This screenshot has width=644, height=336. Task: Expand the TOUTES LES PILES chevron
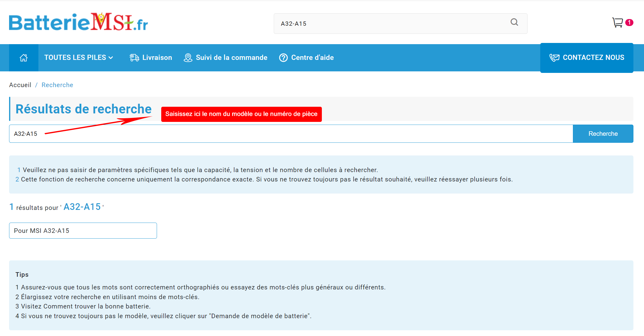(x=111, y=57)
